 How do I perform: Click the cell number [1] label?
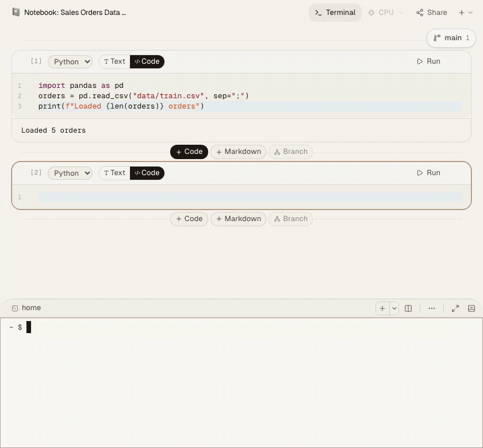point(36,61)
